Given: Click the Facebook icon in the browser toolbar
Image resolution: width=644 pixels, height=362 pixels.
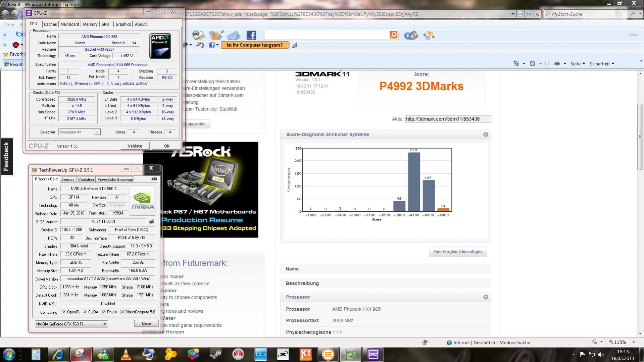Looking at the screenshot, I should [251, 35].
